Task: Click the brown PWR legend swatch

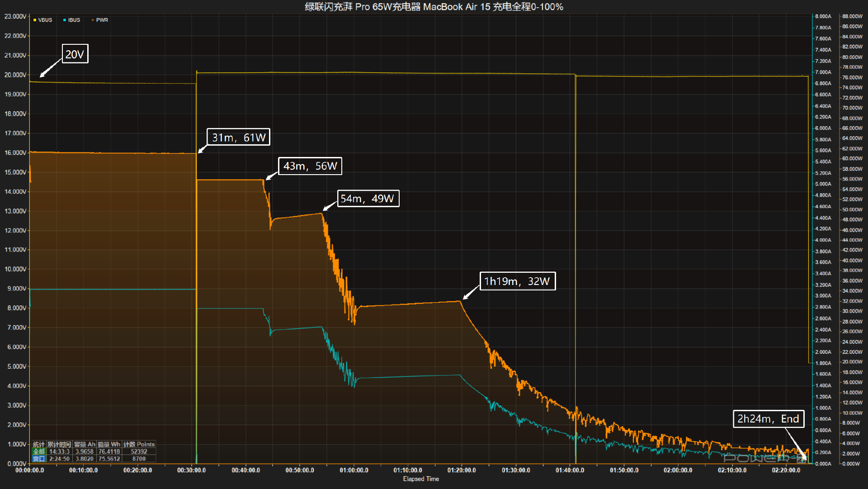Action: [x=93, y=20]
